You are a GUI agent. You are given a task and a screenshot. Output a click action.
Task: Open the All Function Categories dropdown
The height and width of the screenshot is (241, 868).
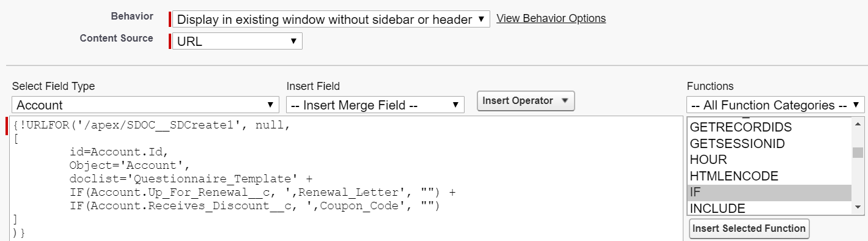coord(776,105)
